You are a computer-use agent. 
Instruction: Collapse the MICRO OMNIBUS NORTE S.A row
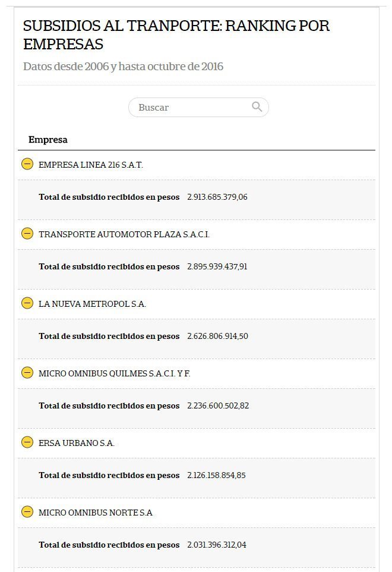pos(27,512)
